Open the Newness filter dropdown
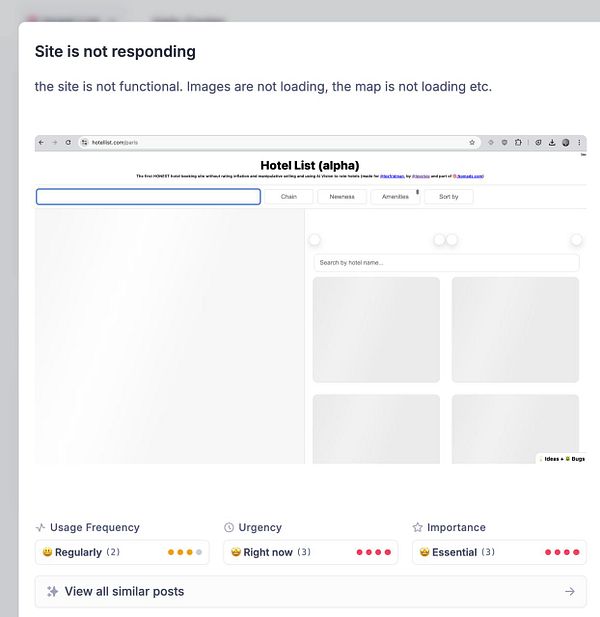The image size is (600, 617). click(342, 197)
